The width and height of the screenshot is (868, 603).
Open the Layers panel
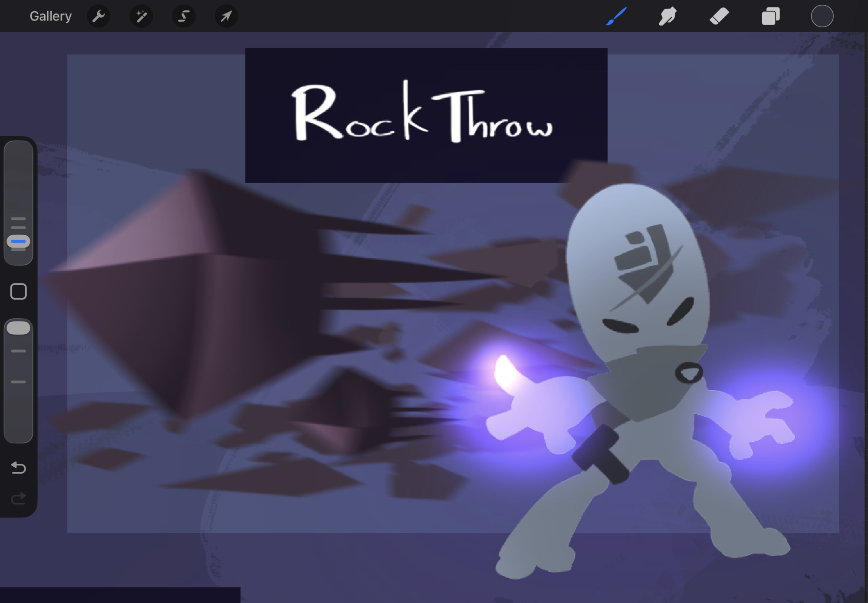[771, 16]
